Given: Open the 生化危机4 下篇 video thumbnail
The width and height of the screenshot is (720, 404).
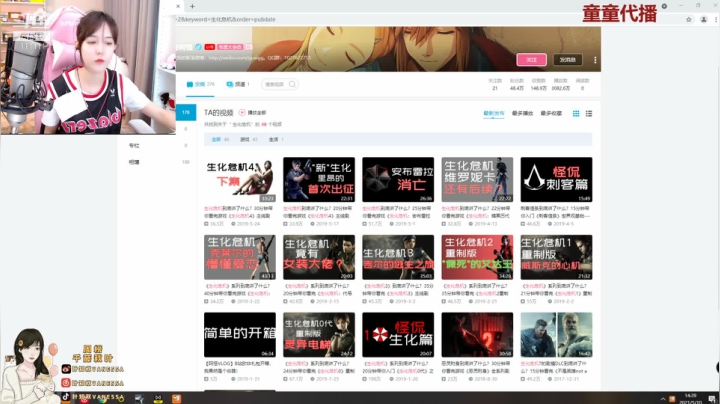Looking at the screenshot, I should tap(240, 180).
